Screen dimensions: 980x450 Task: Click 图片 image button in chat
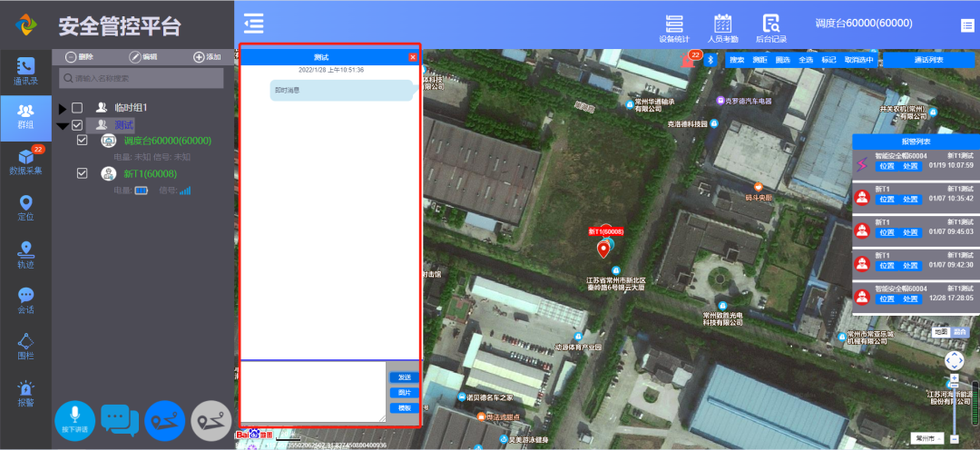pos(405,393)
